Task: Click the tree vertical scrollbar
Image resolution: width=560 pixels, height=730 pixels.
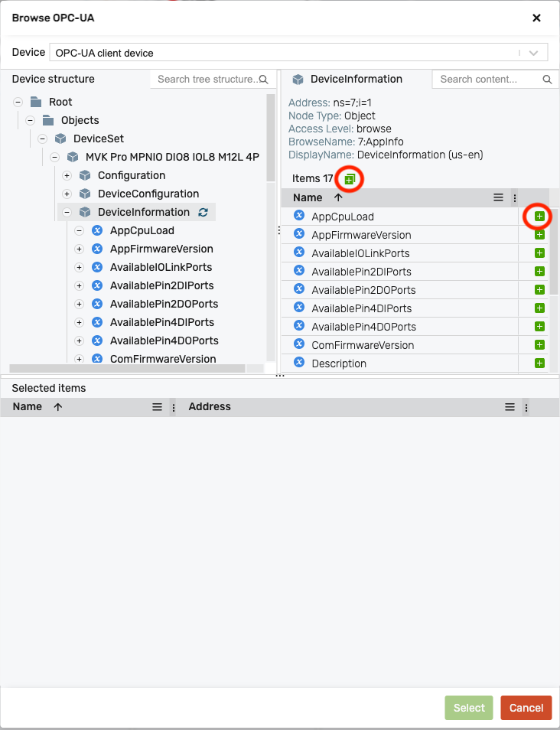Action: tap(271, 137)
